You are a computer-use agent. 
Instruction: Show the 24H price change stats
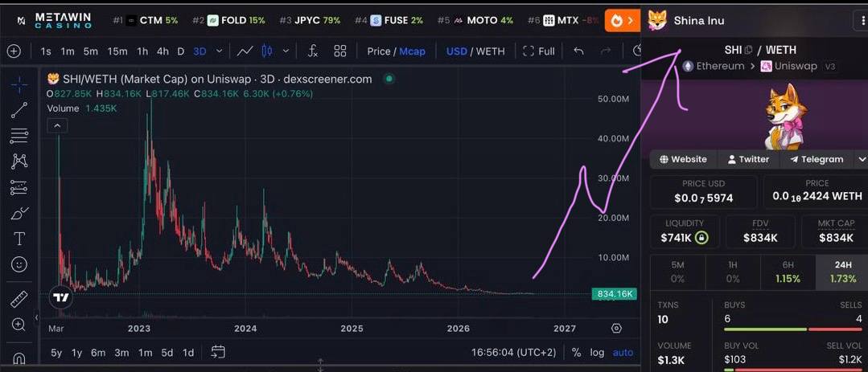842,272
